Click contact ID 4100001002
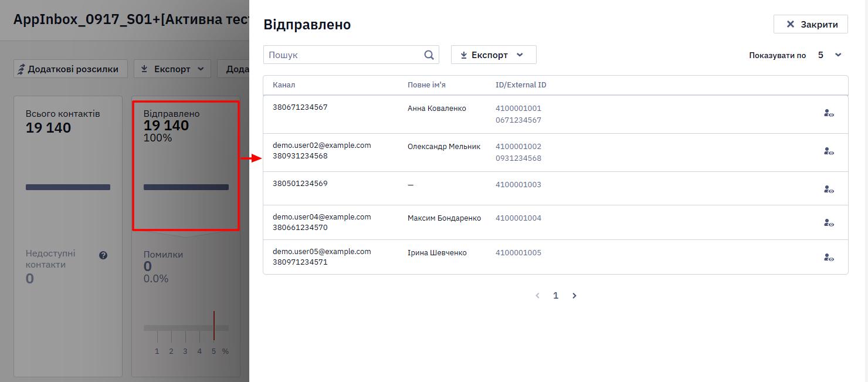 pyautogui.click(x=518, y=147)
